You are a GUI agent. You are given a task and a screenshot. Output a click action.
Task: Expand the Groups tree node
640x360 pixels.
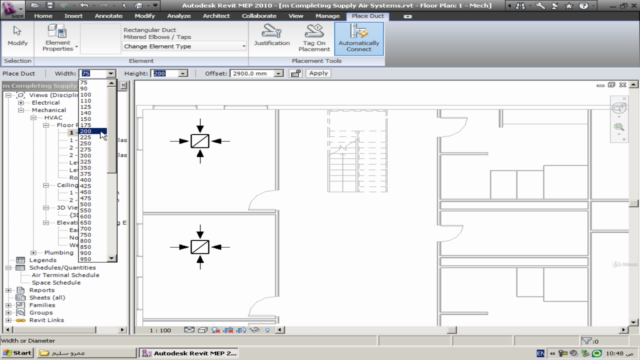click(x=9, y=313)
